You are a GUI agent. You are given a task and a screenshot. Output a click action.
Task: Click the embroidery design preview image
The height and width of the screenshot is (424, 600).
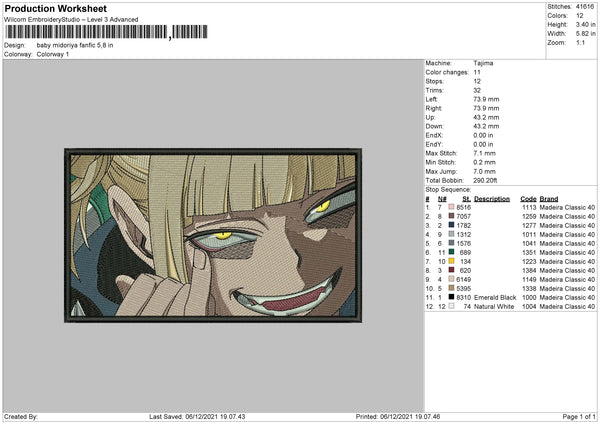pos(213,235)
